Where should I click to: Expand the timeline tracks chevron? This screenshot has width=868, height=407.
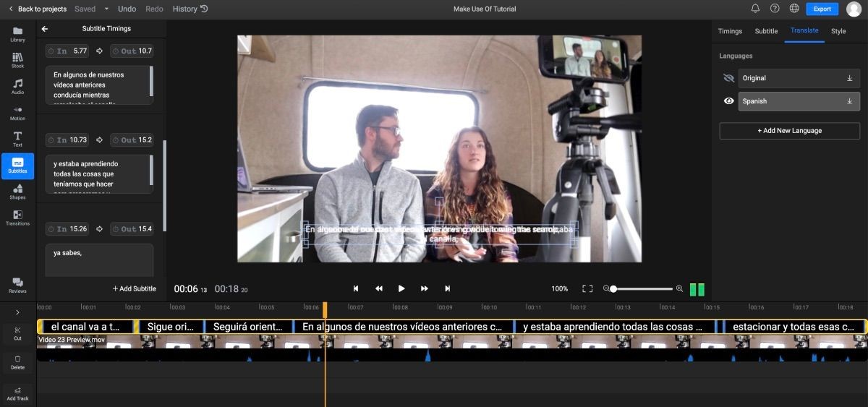(x=17, y=312)
